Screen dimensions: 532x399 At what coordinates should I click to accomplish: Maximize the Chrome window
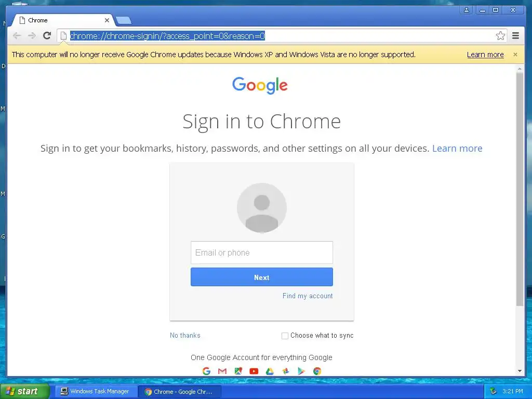coord(496,10)
